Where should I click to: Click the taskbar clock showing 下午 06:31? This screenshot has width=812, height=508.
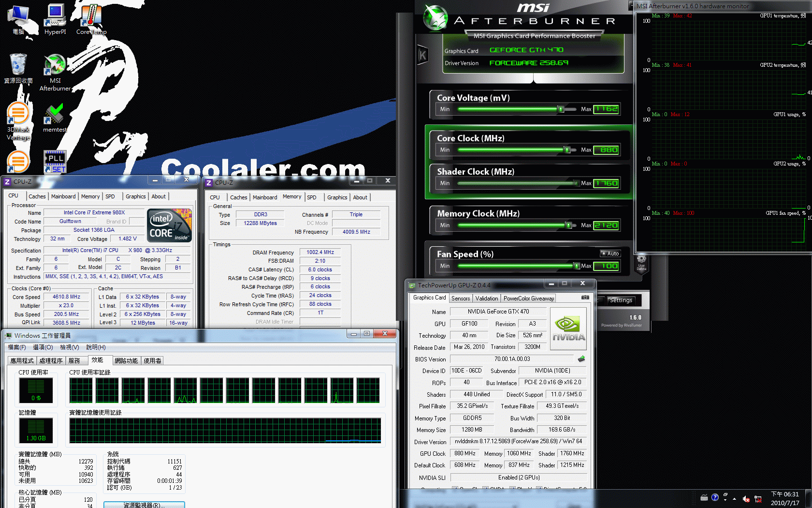point(785,498)
